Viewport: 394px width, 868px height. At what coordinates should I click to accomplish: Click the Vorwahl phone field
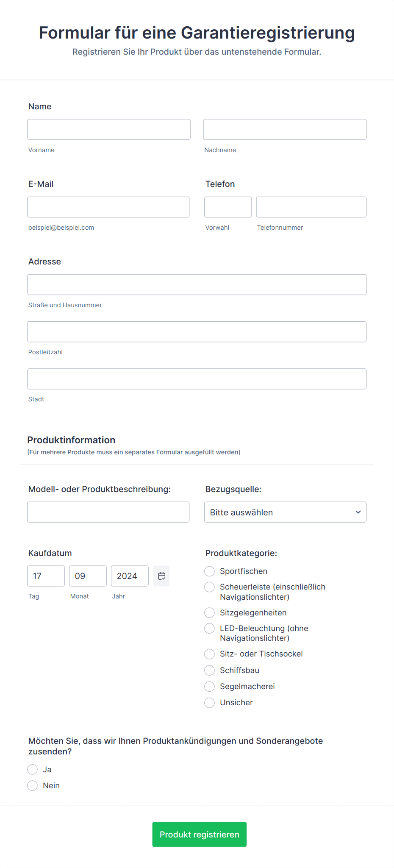click(x=228, y=207)
